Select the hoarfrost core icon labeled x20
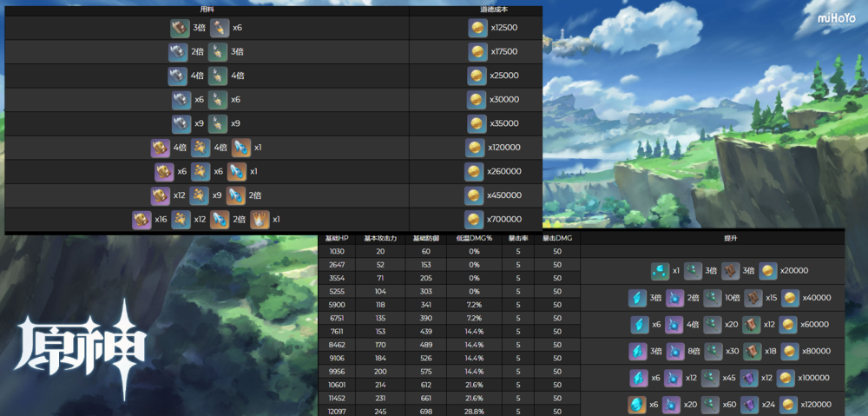Viewport: 868px width, 416px height. (x=672, y=405)
